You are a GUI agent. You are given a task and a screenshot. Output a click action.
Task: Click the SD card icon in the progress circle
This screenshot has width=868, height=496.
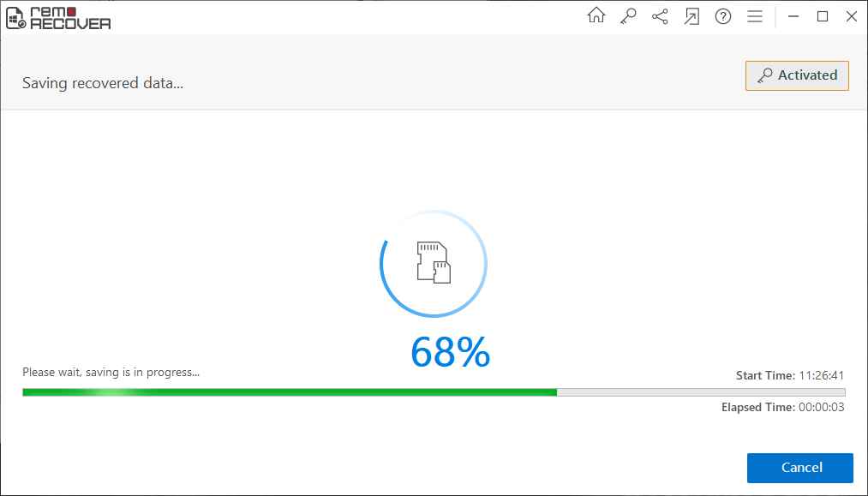coord(434,262)
